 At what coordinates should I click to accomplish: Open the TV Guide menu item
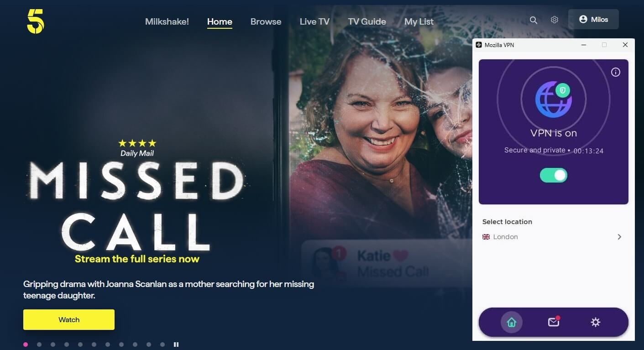(367, 21)
